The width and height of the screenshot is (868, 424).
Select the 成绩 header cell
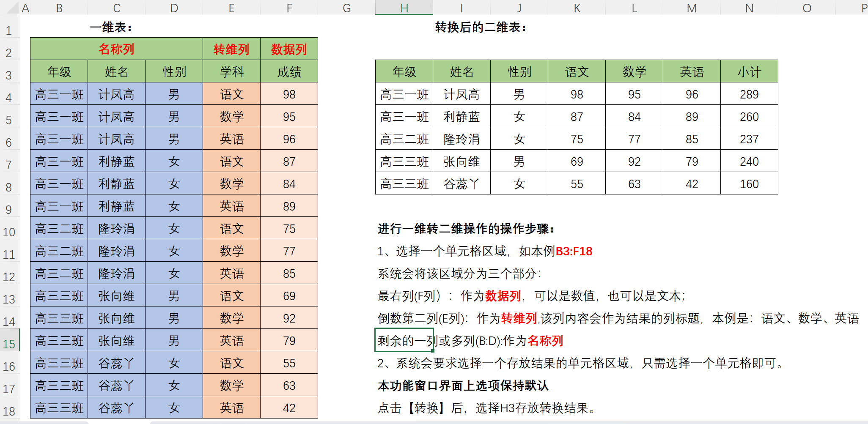289,71
